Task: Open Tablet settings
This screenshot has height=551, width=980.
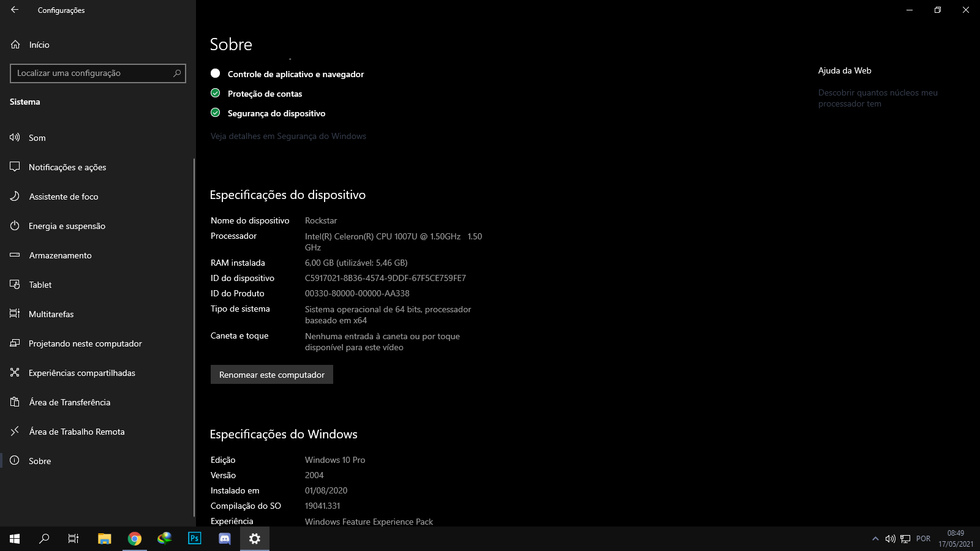Action: coord(98,285)
